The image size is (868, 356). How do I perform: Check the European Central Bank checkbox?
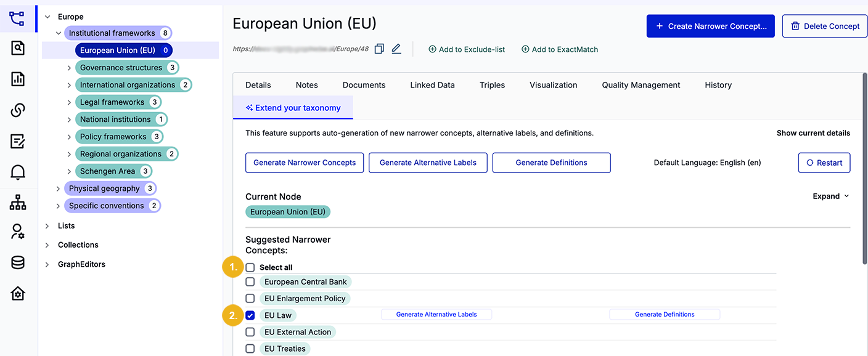[250, 281]
